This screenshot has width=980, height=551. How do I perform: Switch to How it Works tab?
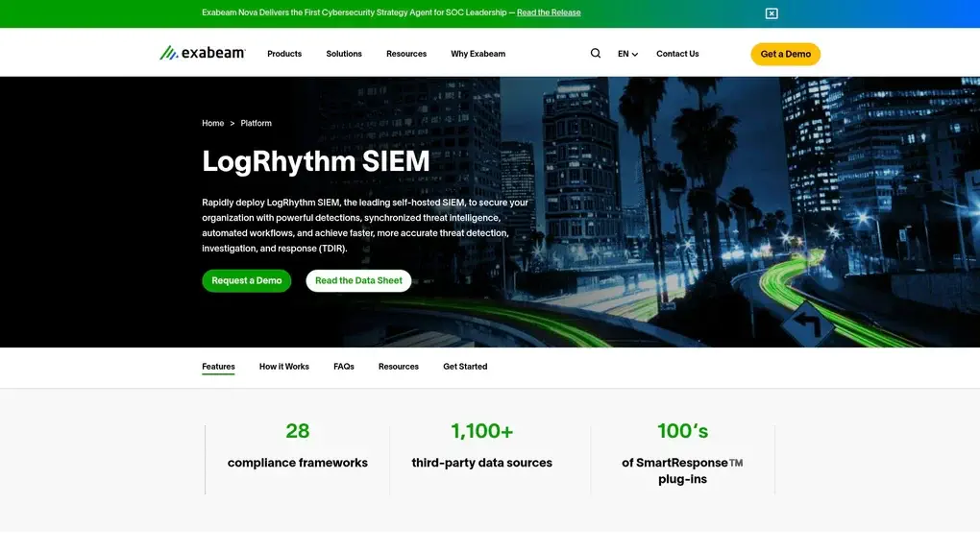coord(283,367)
